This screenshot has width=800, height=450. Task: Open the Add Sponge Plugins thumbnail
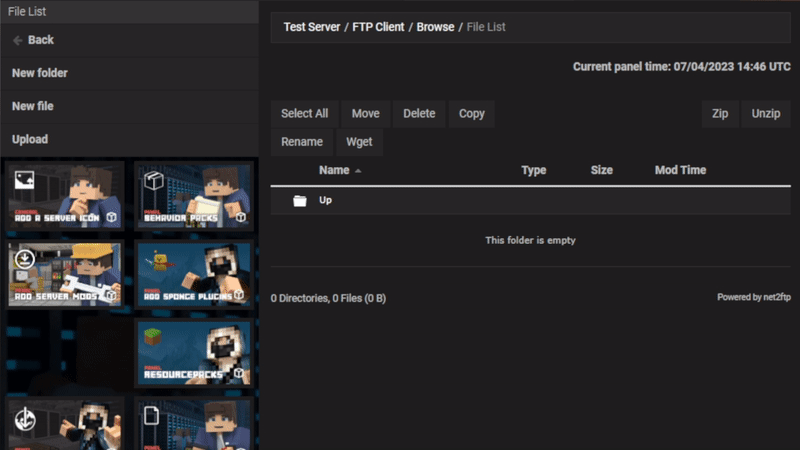[192, 273]
